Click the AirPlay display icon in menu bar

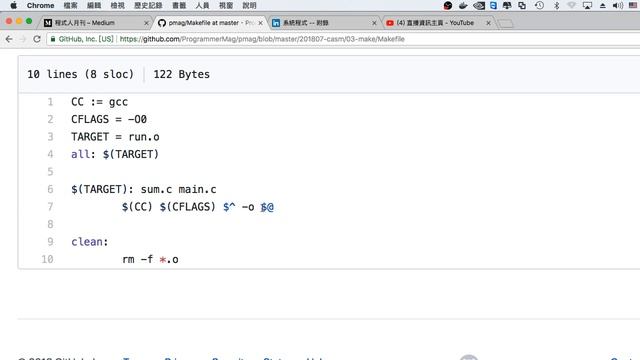[587, 5]
